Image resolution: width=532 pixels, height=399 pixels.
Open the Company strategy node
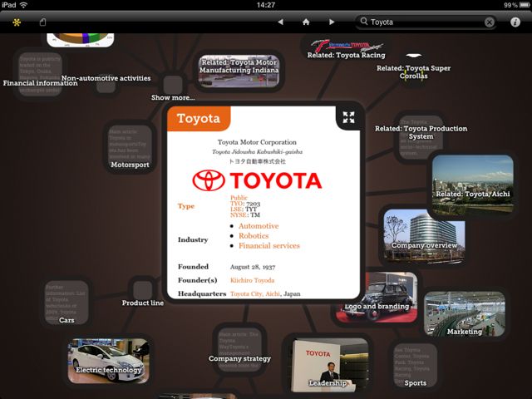pyautogui.click(x=240, y=350)
